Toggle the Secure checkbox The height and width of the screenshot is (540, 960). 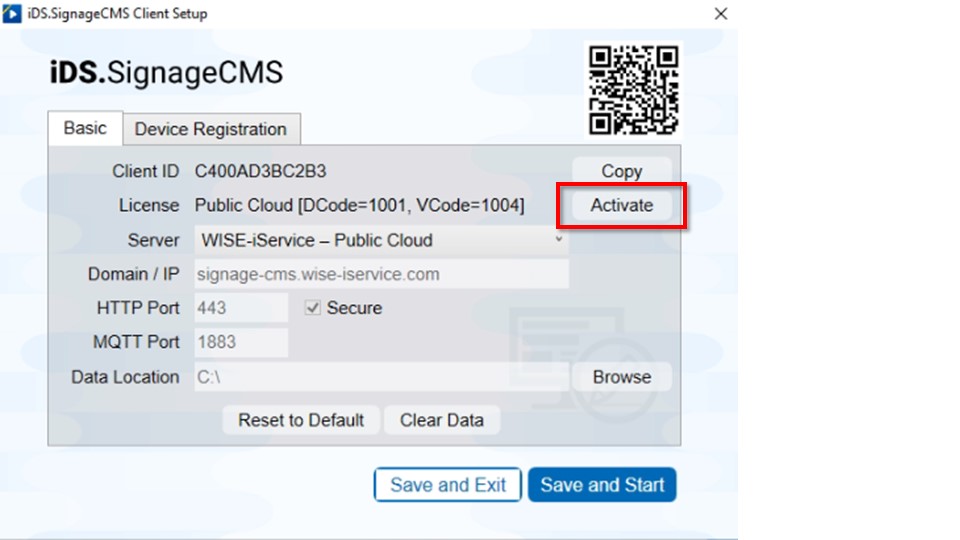(313, 308)
